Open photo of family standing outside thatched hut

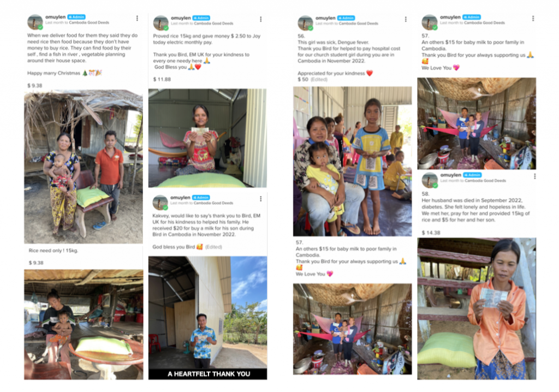tap(84, 167)
